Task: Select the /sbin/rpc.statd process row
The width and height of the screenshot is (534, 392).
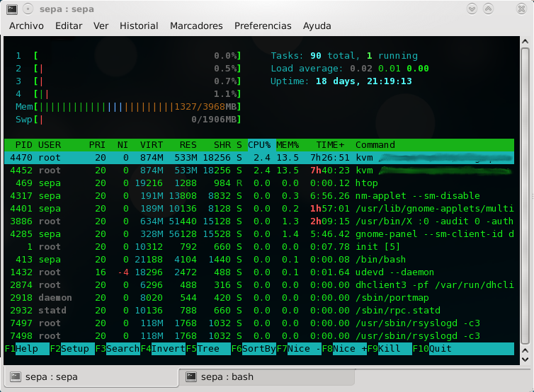Action: [259, 311]
